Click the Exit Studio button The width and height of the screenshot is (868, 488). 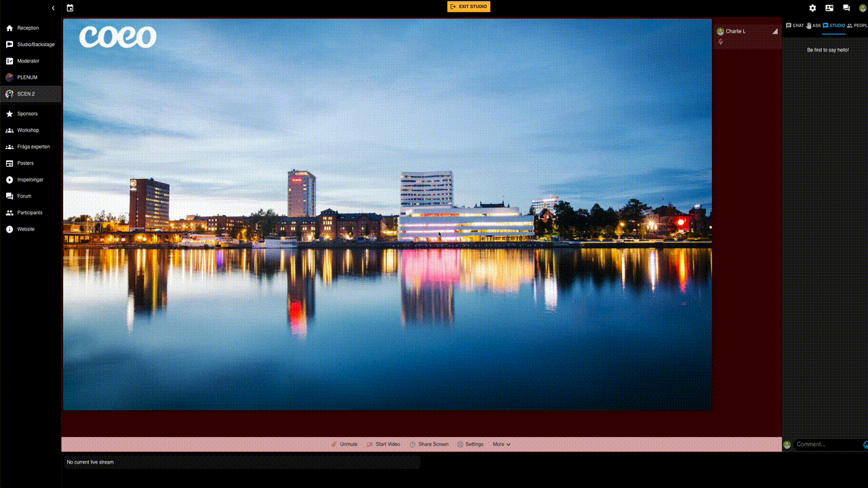pyautogui.click(x=469, y=7)
